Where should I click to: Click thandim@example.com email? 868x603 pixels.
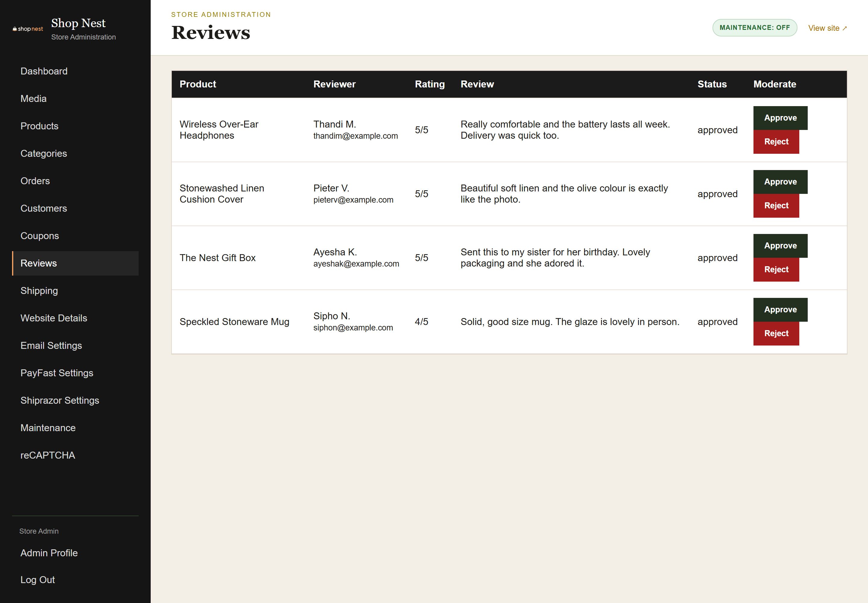pyautogui.click(x=355, y=136)
